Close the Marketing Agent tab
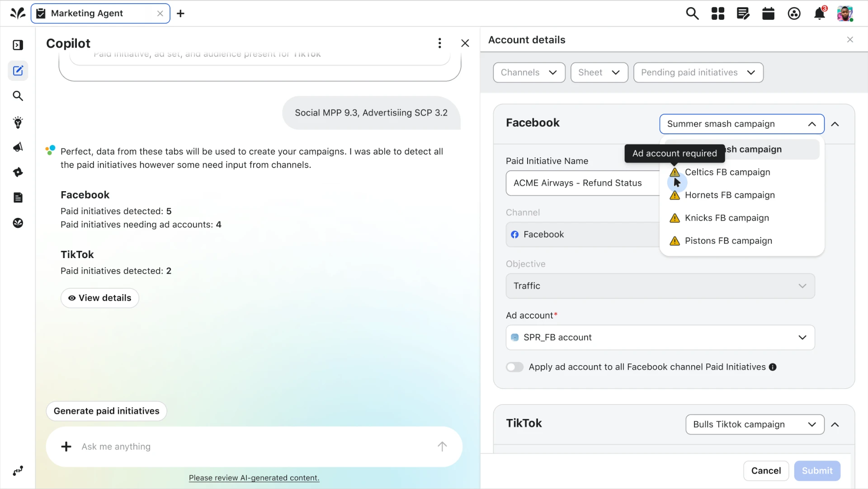This screenshot has width=868, height=489. (x=160, y=14)
